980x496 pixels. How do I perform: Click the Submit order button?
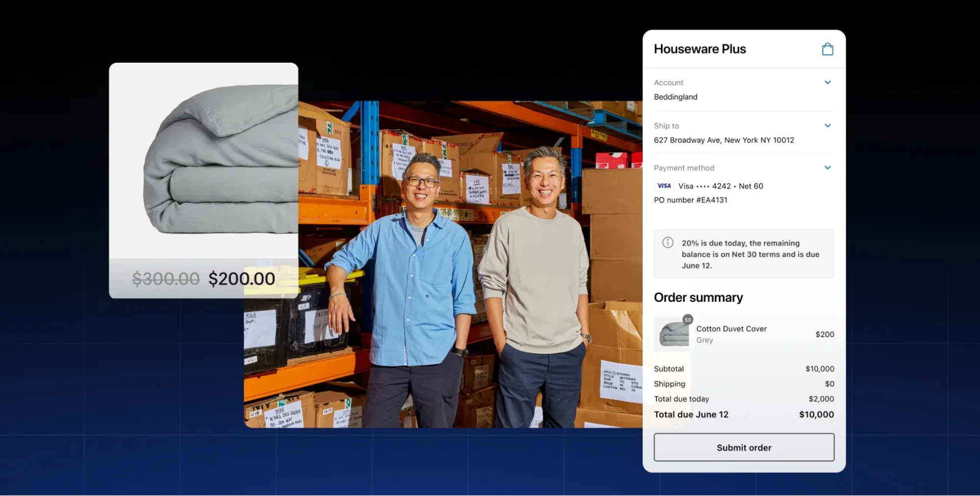coord(744,447)
